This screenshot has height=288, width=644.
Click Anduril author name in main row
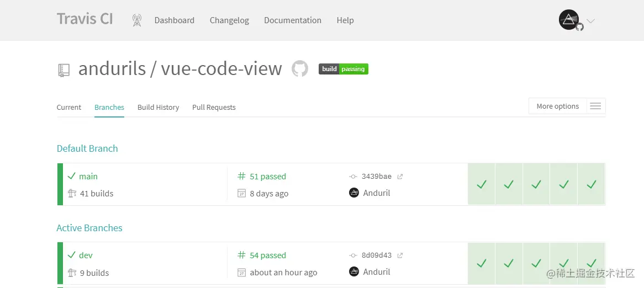point(377,193)
